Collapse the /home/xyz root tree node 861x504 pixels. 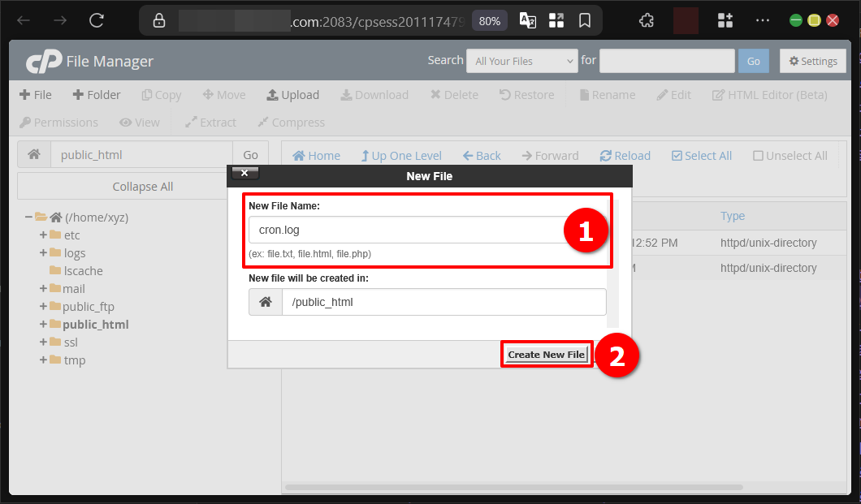(x=28, y=218)
